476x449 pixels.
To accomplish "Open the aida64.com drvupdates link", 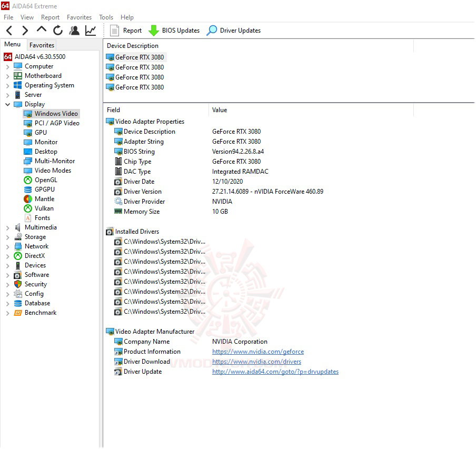I will (x=275, y=372).
